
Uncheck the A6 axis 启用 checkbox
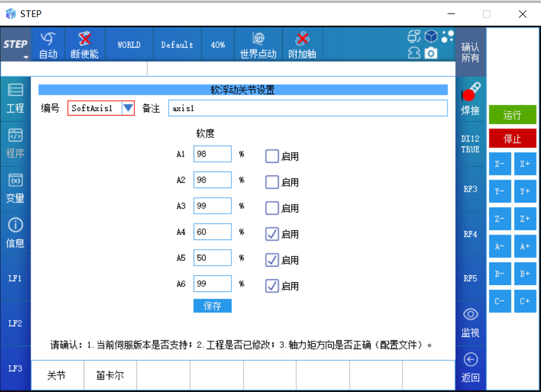click(272, 286)
